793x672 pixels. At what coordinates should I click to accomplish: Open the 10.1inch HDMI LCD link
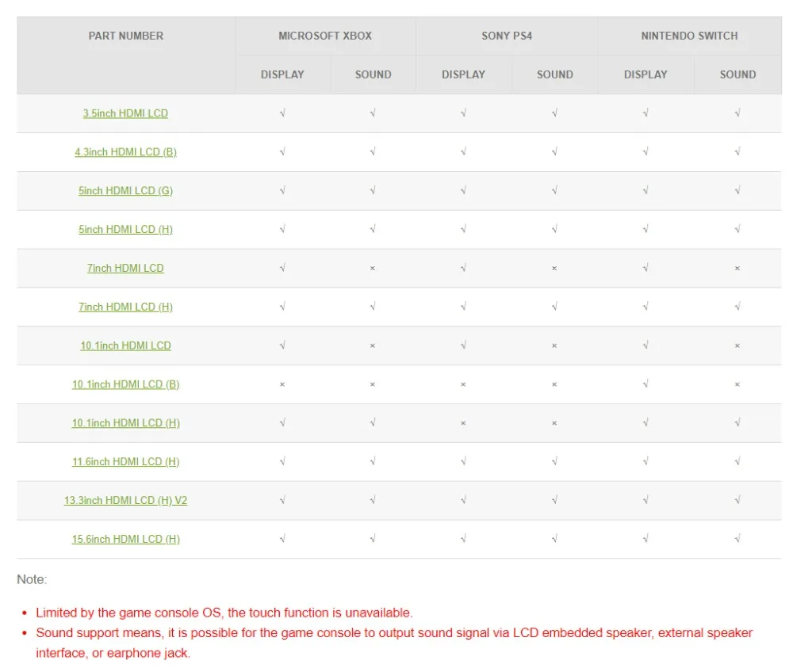[x=125, y=346]
